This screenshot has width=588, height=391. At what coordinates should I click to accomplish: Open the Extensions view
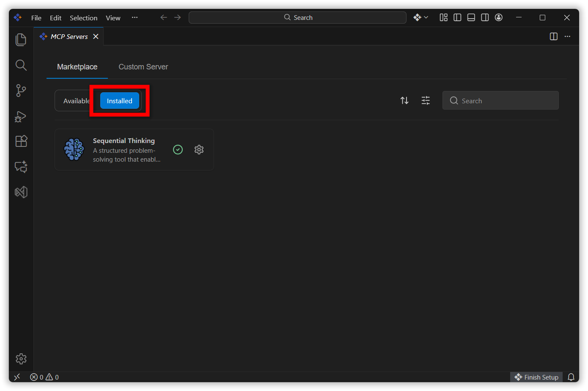coord(21,141)
